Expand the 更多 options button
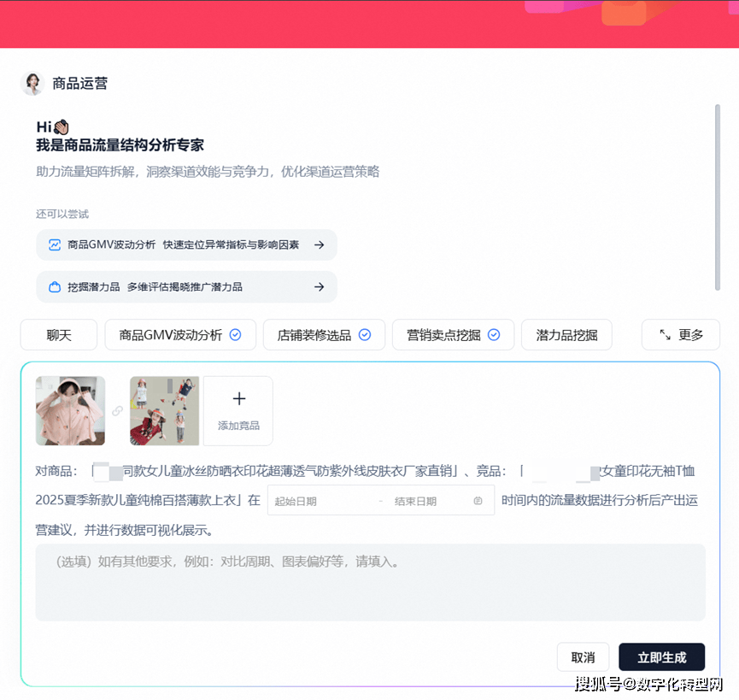Viewport: 739px width, 700px height. (x=681, y=335)
